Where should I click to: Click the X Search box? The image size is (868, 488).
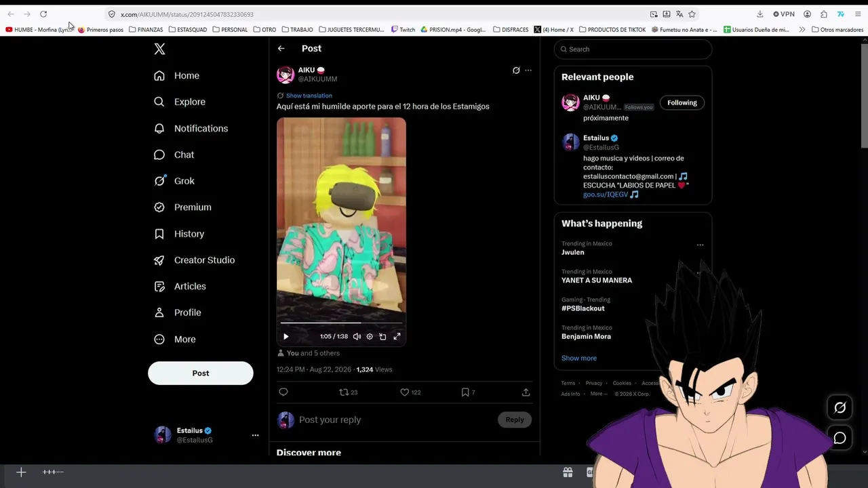coord(633,49)
